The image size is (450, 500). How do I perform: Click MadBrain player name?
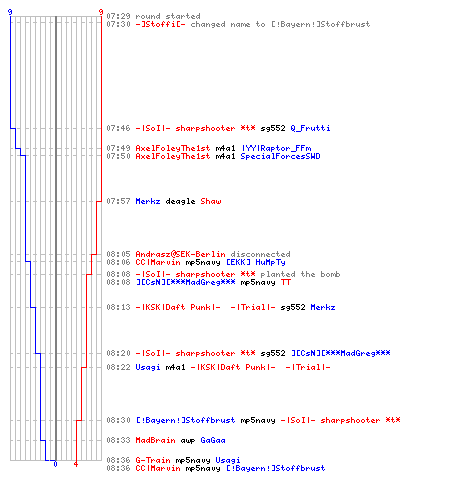[x=155, y=440]
